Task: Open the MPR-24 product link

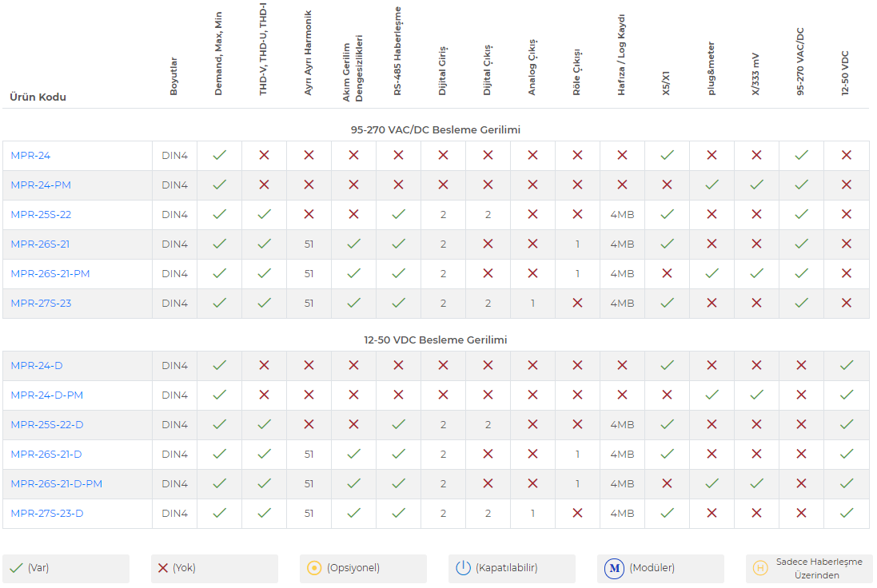Action: tap(30, 155)
